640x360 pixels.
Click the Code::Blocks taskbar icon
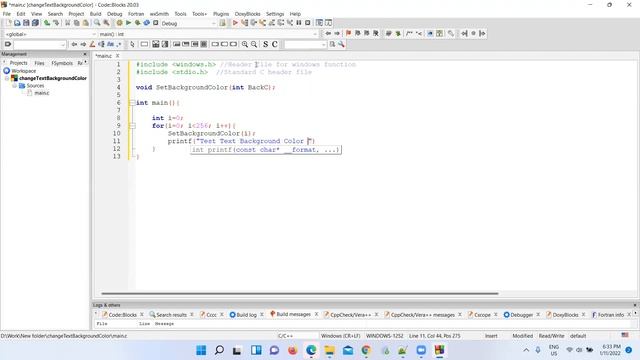tap(439, 350)
